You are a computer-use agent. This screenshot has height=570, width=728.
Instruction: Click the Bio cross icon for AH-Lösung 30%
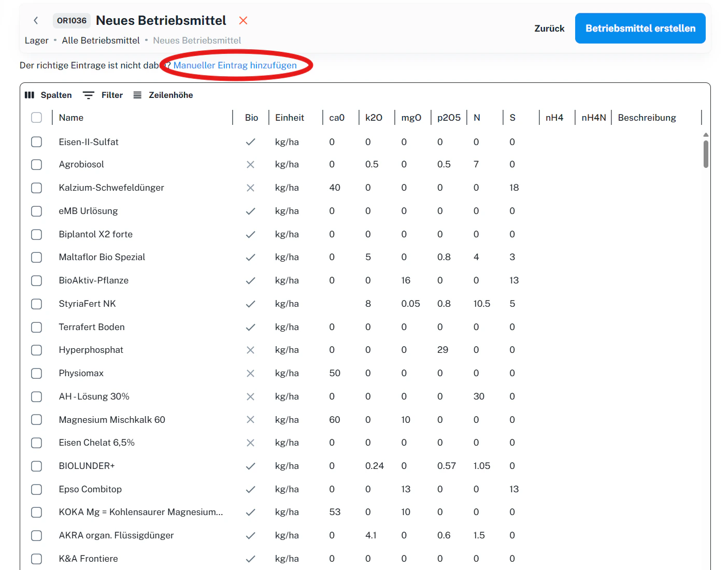(x=250, y=396)
